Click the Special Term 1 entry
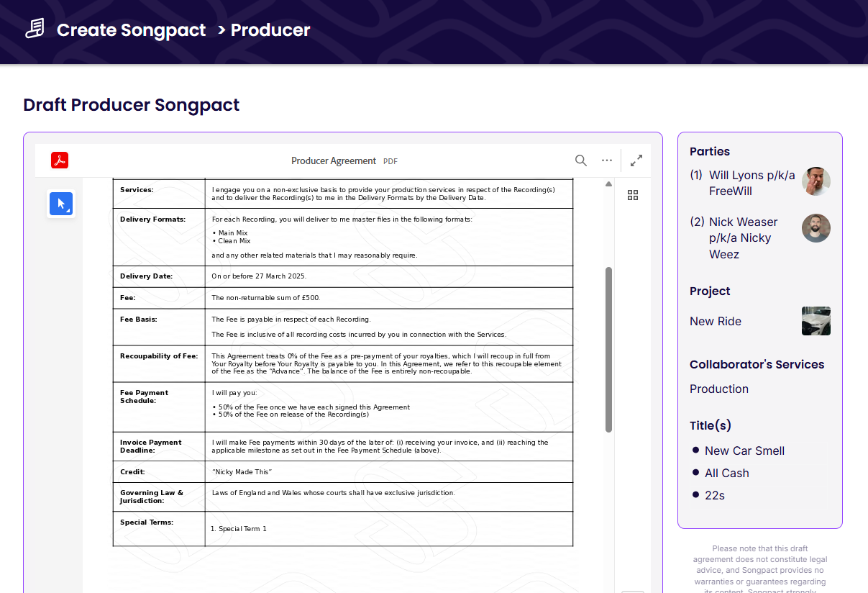This screenshot has height=593, width=868. (242, 529)
